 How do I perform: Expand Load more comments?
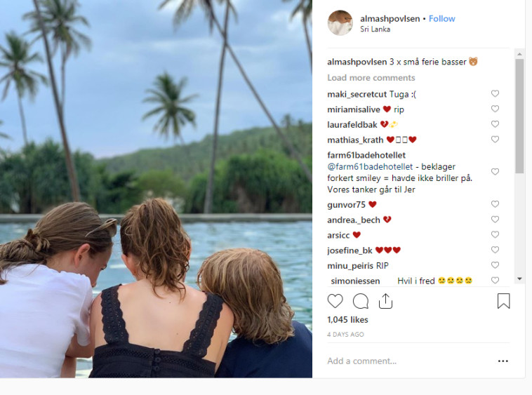371,78
